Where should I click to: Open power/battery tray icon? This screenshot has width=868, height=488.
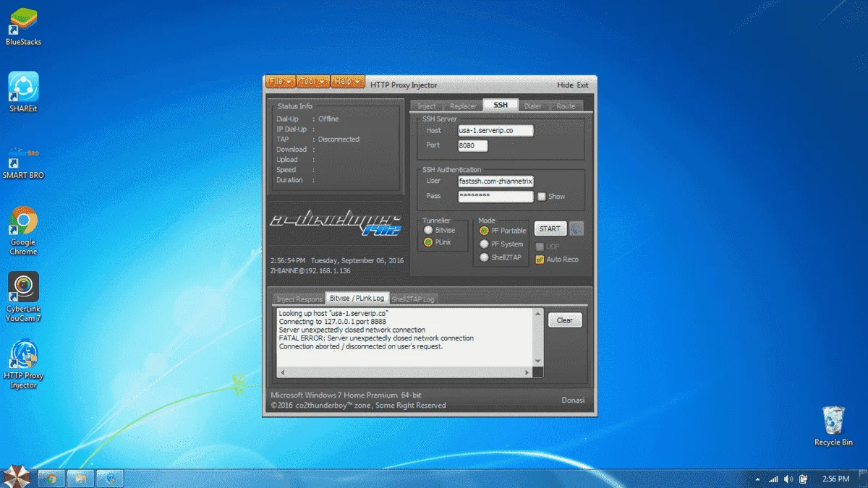[x=803, y=479]
